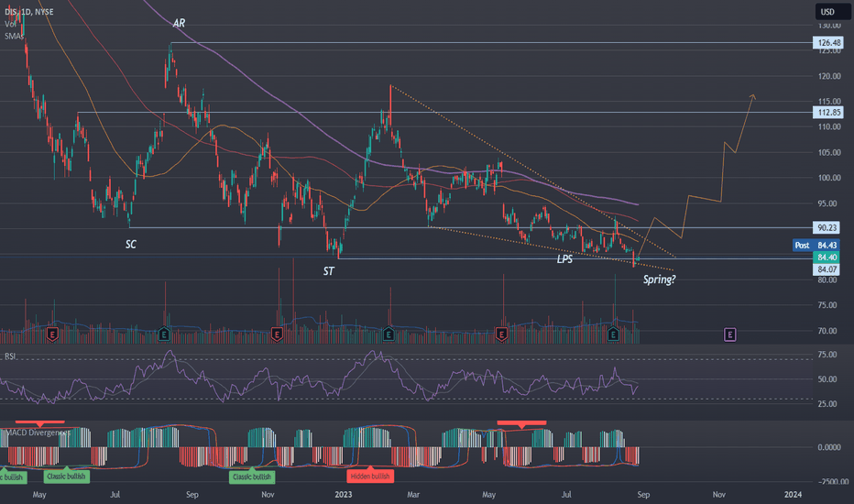Click the red bearish divergence marker above May 2022 MACD
Screen dimensions: 854x504
[x=39, y=422]
